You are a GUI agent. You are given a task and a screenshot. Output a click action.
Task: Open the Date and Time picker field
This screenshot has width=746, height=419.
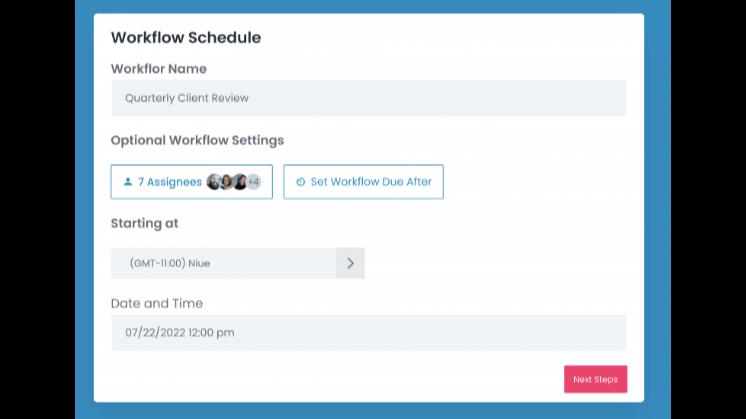coord(368,332)
